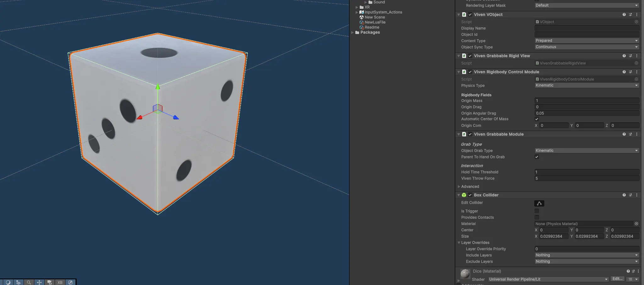Expand the Packages folder in Project
This screenshot has width=644, height=285.
(x=353, y=32)
